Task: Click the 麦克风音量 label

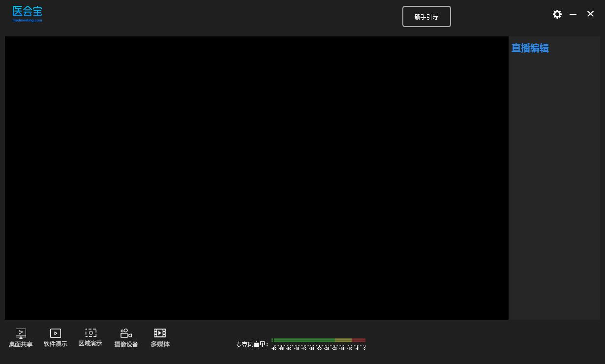Action: (252, 344)
